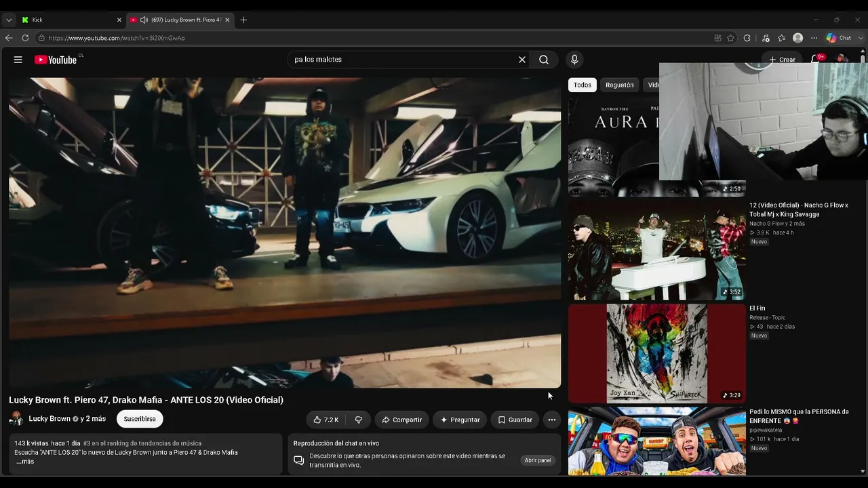Viewport: 868px width, 488px height.
Task: Close the Lucky Brown YouTube tab
Action: [x=227, y=20]
